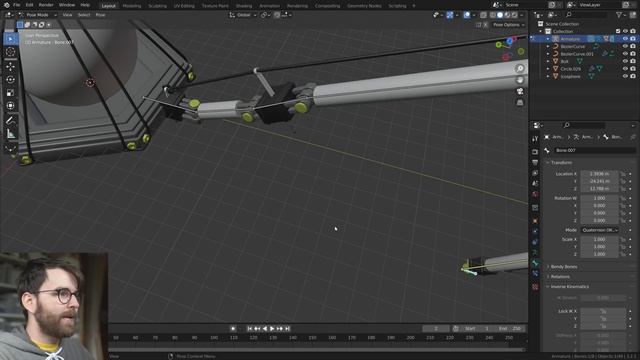Open the File menu
Image resolution: width=640 pixels, height=360 pixels.
(x=16, y=5)
